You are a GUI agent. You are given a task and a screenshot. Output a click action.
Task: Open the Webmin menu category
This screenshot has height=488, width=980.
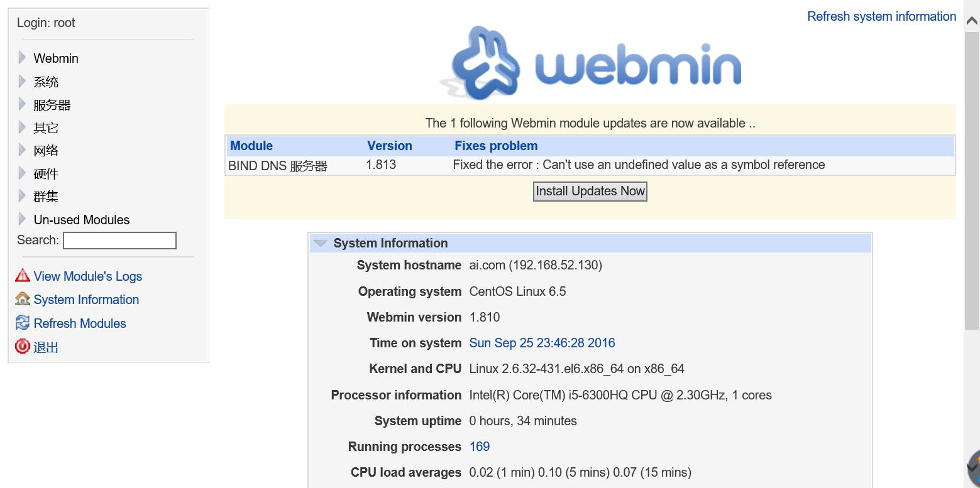pyautogui.click(x=56, y=58)
